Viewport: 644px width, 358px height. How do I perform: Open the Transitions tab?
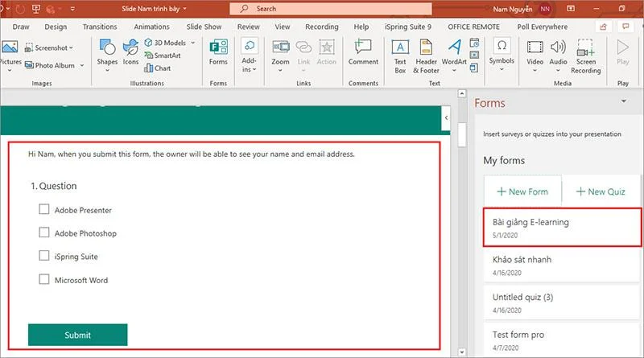tap(100, 27)
